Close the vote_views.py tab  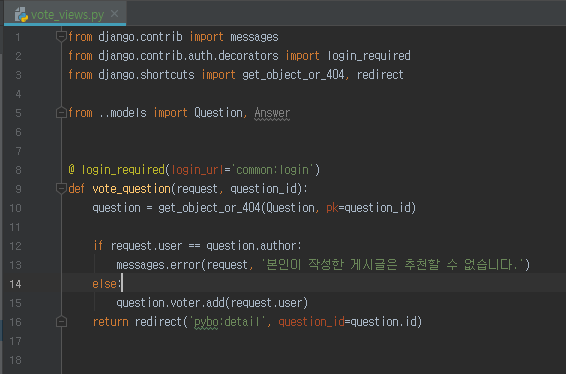coord(114,14)
